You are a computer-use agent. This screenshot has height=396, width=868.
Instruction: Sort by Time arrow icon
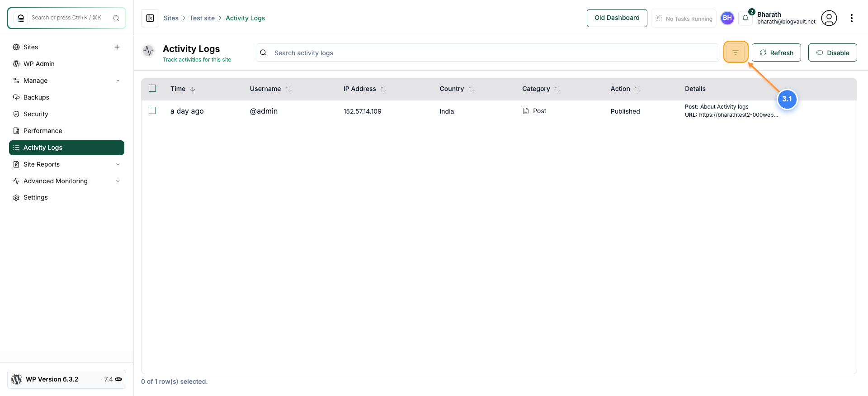coord(193,89)
